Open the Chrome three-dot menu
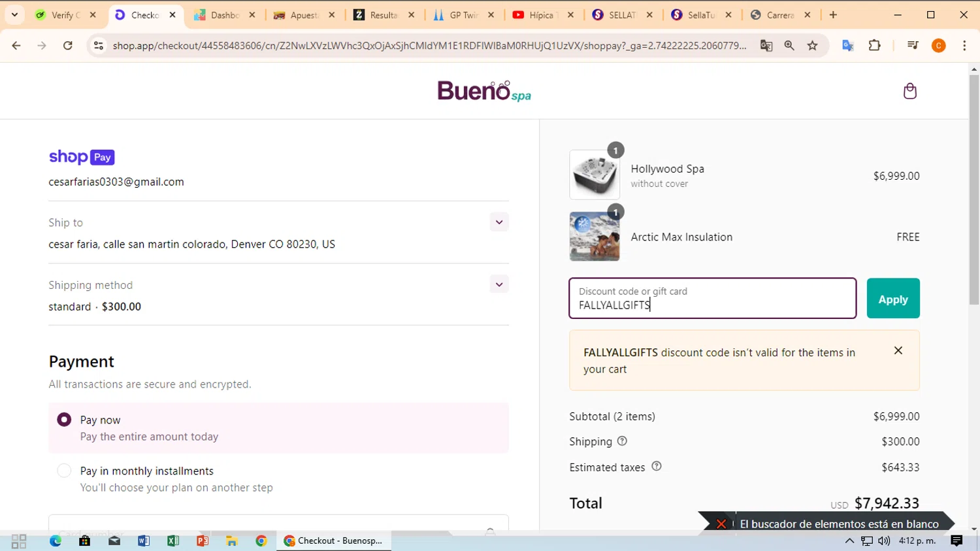Viewport: 980px width, 551px height. coord(964,45)
